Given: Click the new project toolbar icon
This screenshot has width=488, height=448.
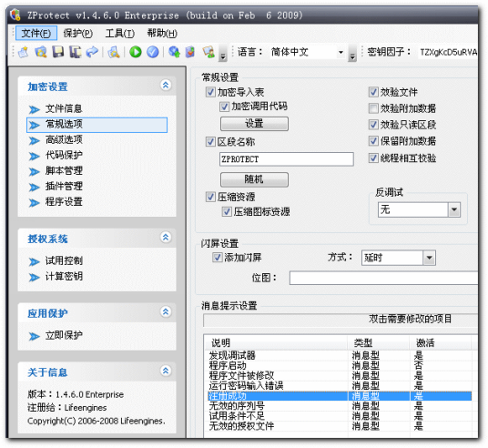Looking at the screenshot, I should coord(24,52).
